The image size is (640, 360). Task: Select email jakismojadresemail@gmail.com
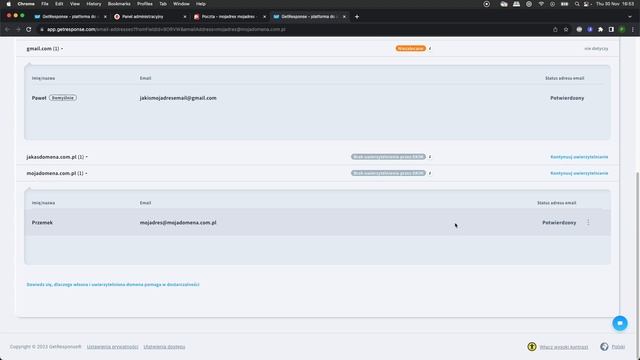[x=178, y=98]
